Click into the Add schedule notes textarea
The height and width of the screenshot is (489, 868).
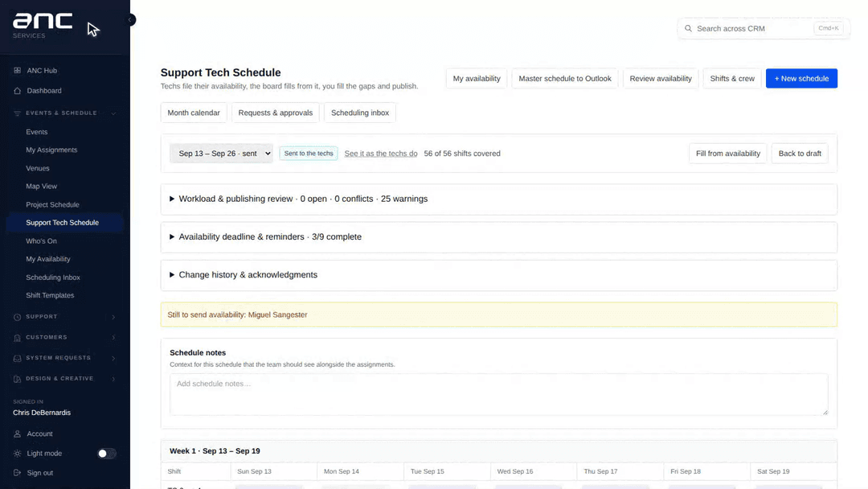coord(499,394)
